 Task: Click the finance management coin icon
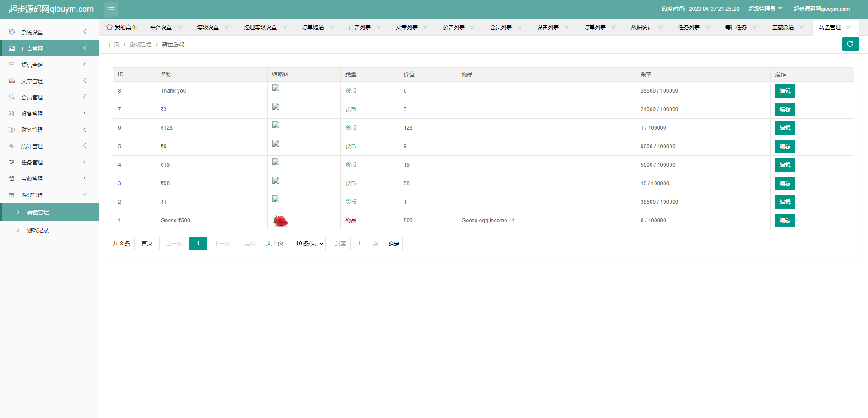coord(12,130)
